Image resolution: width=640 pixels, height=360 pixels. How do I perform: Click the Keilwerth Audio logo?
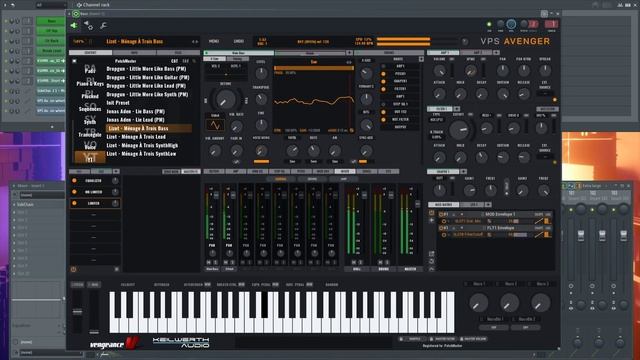point(181,342)
